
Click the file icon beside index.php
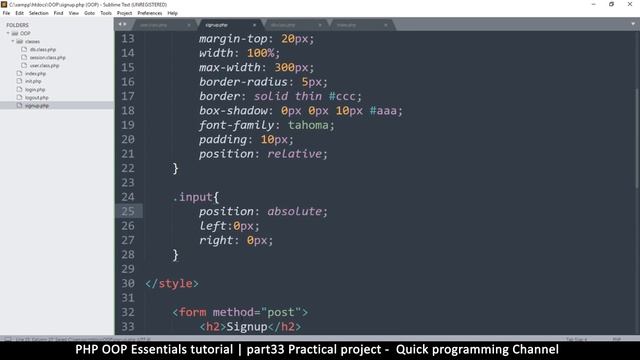pyautogui.click(x=19, y=73)
